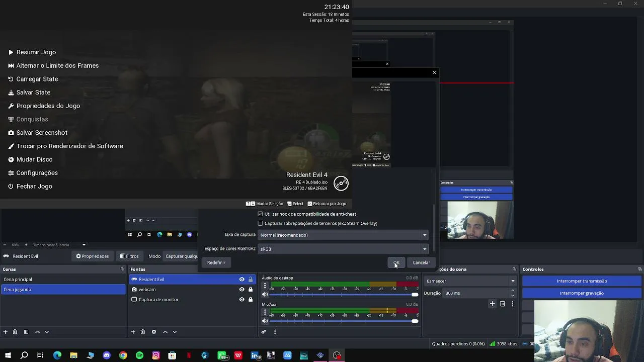Toggle lock on webcam source
Screen dimensions: 644x362
pos(251,290)
